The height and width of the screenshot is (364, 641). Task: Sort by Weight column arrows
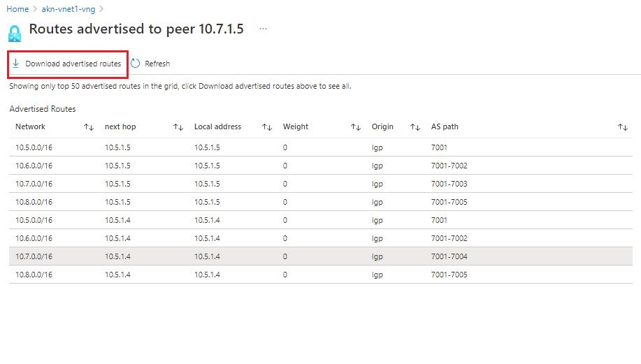(x=356, y=127)
